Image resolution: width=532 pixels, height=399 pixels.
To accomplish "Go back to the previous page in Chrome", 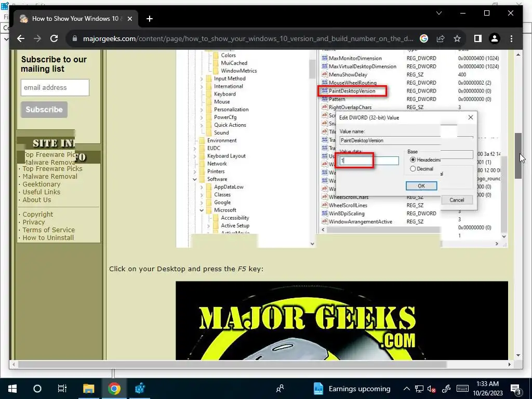I will (x=21, y=38).
